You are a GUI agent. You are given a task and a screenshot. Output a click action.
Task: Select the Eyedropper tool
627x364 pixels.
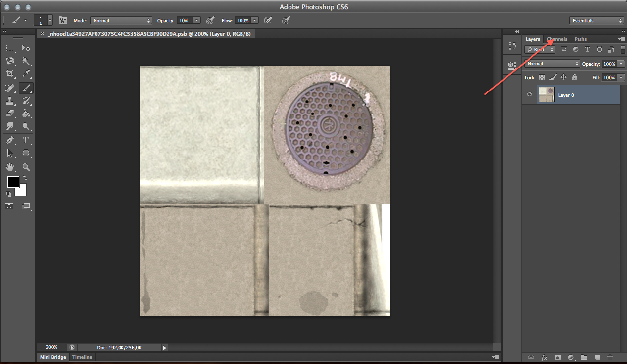pyautogui.click(x=26, y=74)
